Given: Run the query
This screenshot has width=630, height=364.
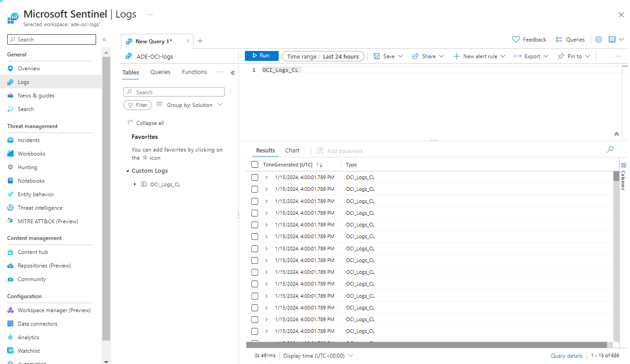Looking at the screenshot, I should tap(262, 56).
